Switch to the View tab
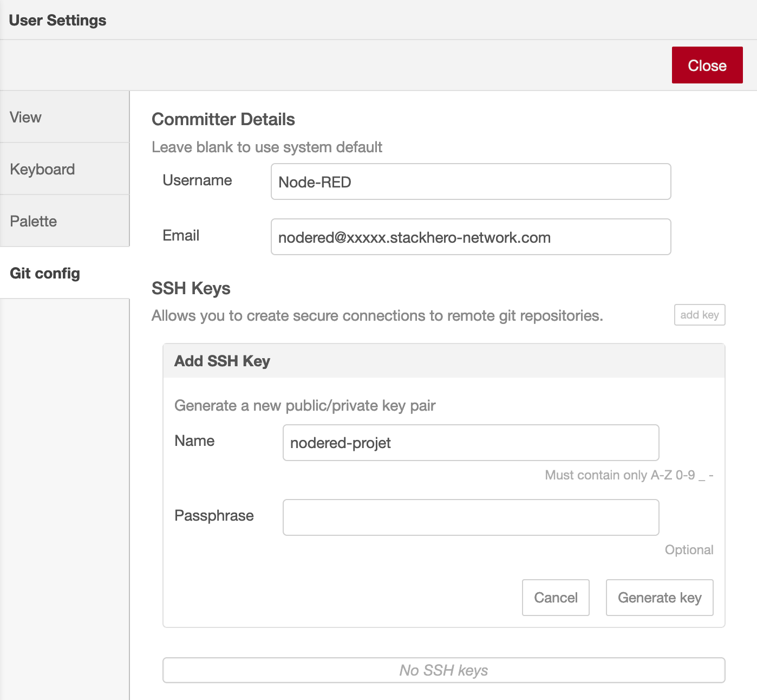Viewport: 757px width, 700px height. point(64,117)
